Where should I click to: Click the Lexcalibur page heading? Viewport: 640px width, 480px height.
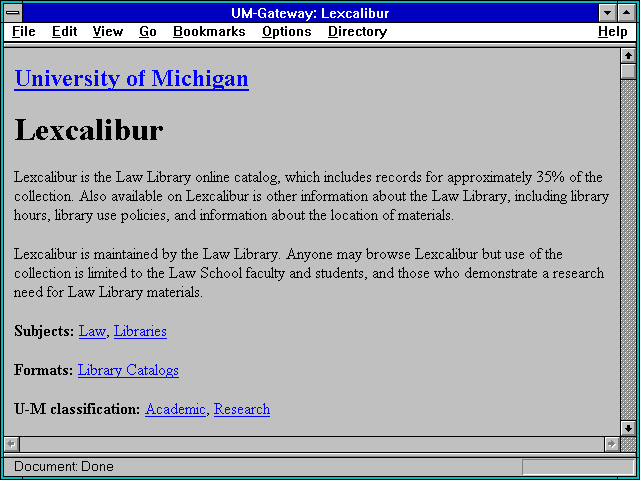coord(89,130)
